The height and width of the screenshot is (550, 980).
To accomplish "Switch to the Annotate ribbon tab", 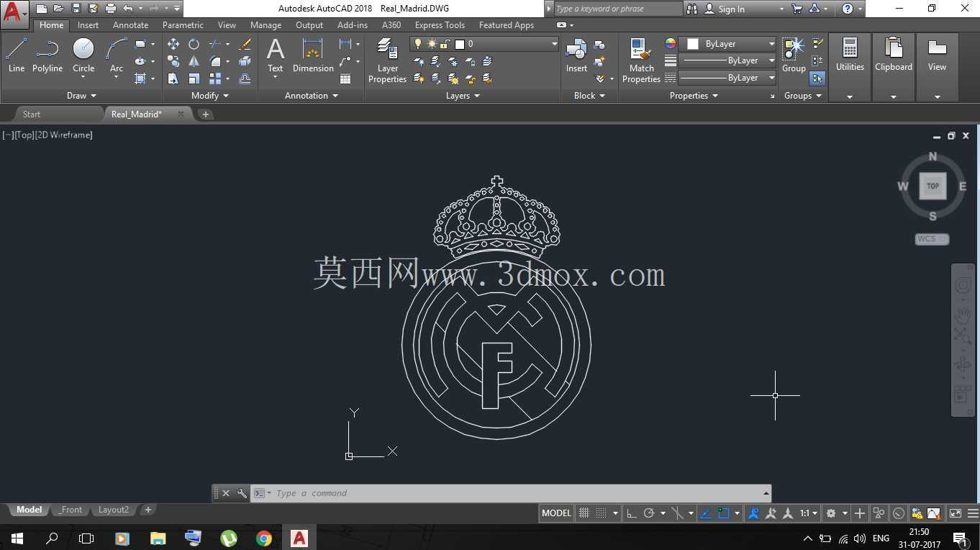I will [x=130, y=25].
